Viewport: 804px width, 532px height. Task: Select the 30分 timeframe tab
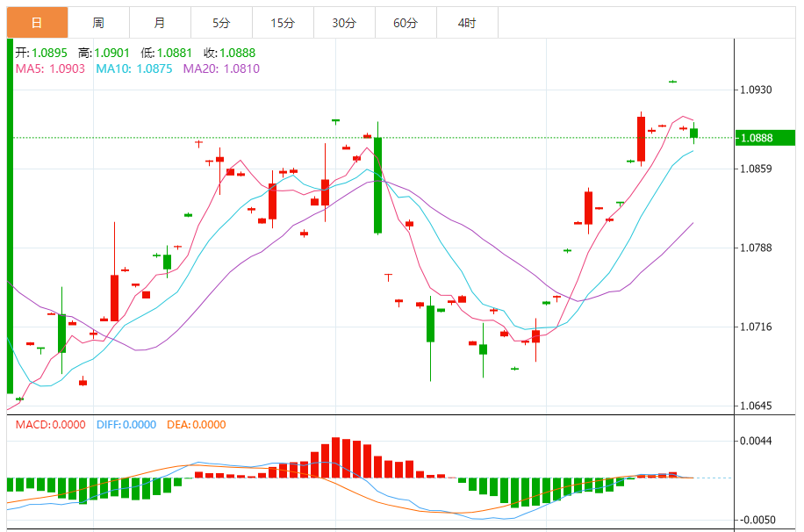(x=345, y=23)
